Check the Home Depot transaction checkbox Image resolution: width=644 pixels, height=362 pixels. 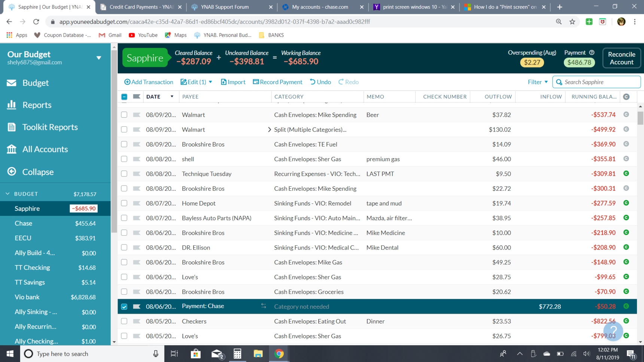coord(124,203)
